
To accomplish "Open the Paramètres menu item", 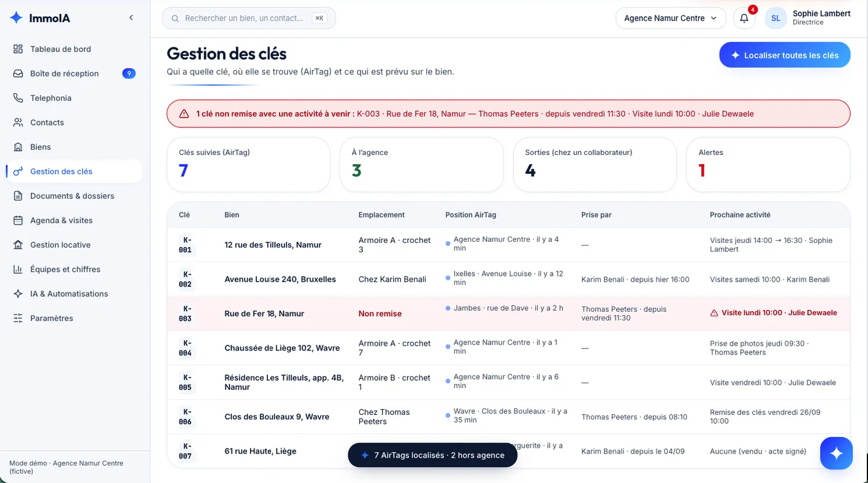I will (75, 318).
